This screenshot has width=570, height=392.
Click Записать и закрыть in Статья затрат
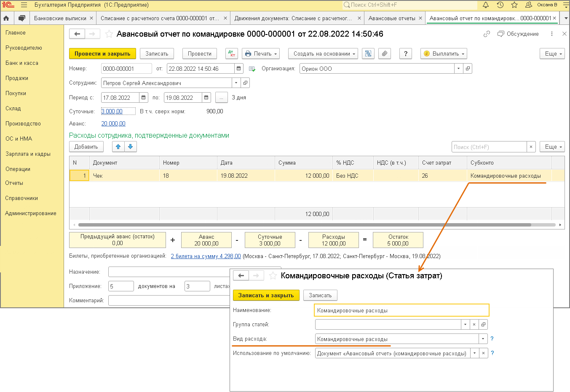266,295
